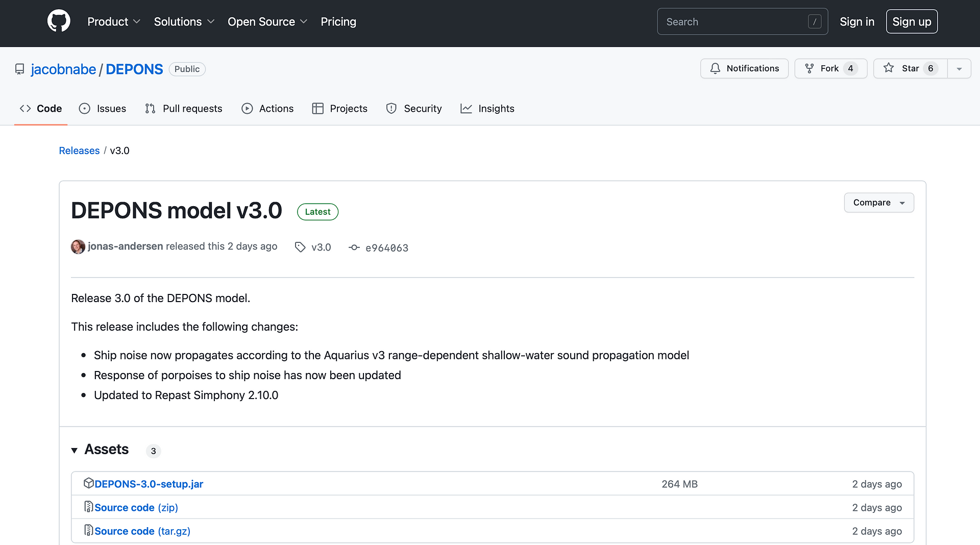Click the Public visibility badge
Screen dimensions: 980x545
(187, 69)
